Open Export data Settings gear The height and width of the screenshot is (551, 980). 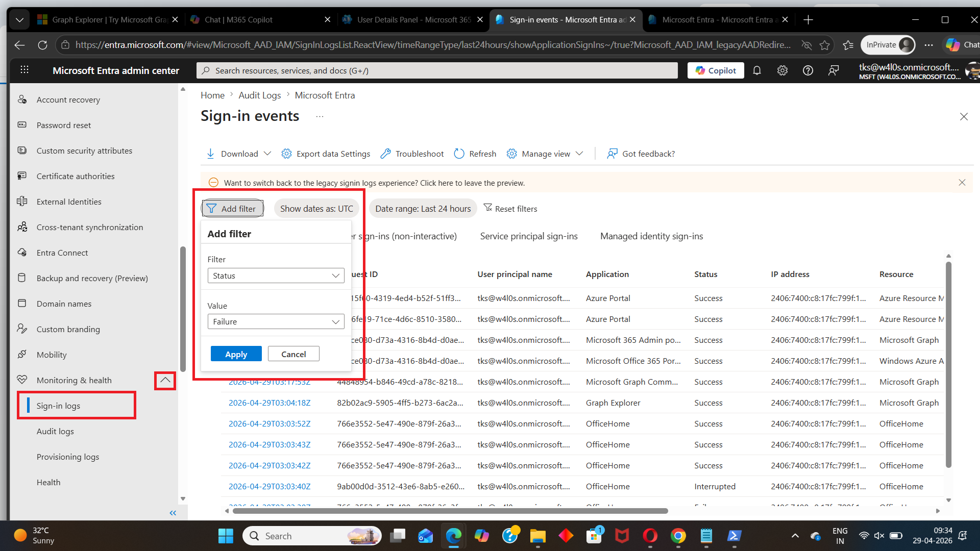click(287, 154)
